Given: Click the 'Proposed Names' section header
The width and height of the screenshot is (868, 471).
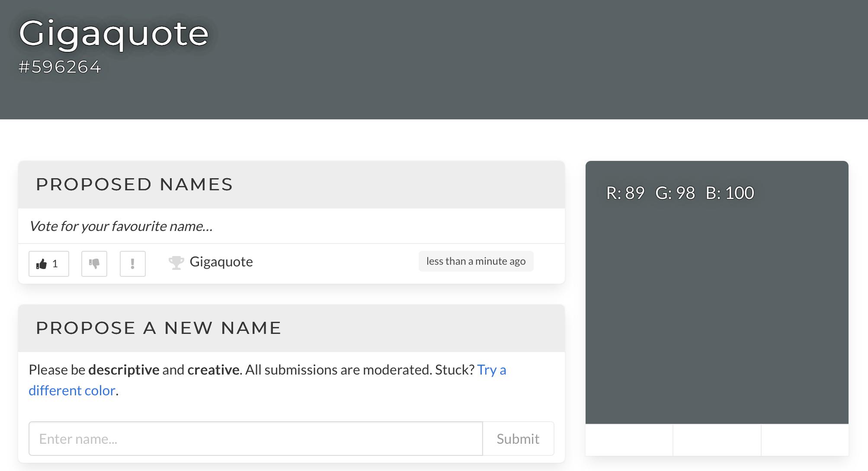Looking at the screenshot, I should [x=134, y=185].
